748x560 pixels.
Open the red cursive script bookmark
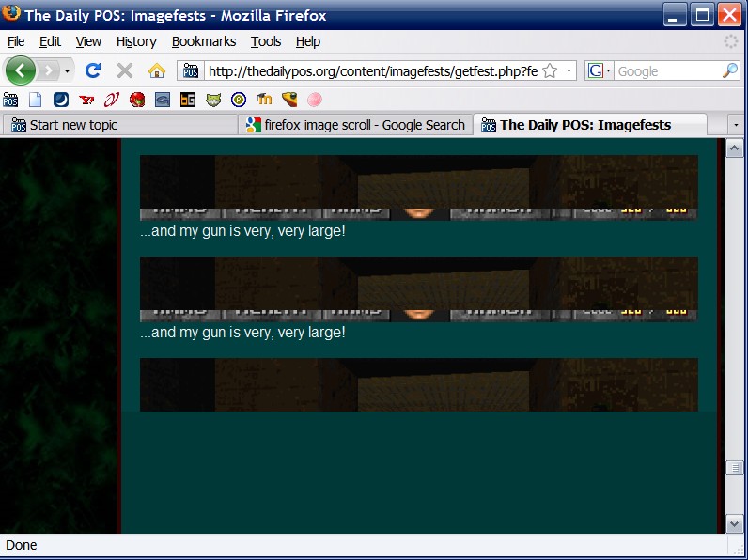(x=112, y=100)
